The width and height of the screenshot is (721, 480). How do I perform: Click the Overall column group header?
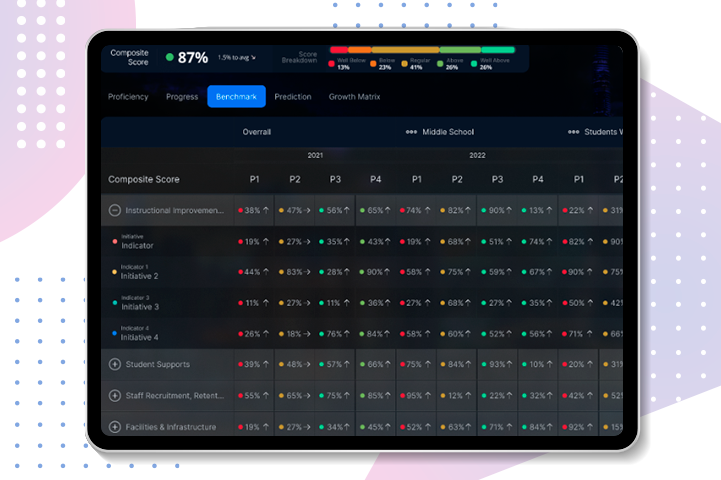(x=257, y=132)
